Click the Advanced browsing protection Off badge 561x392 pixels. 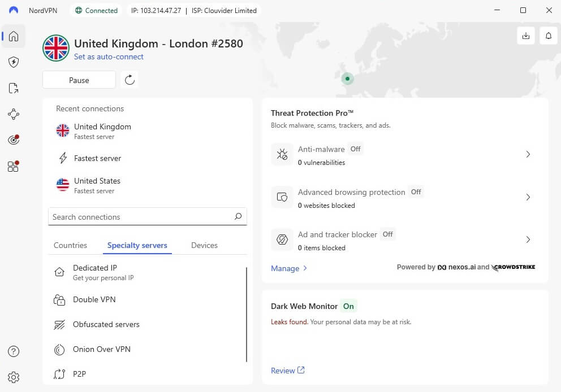(x=416, y=192)
